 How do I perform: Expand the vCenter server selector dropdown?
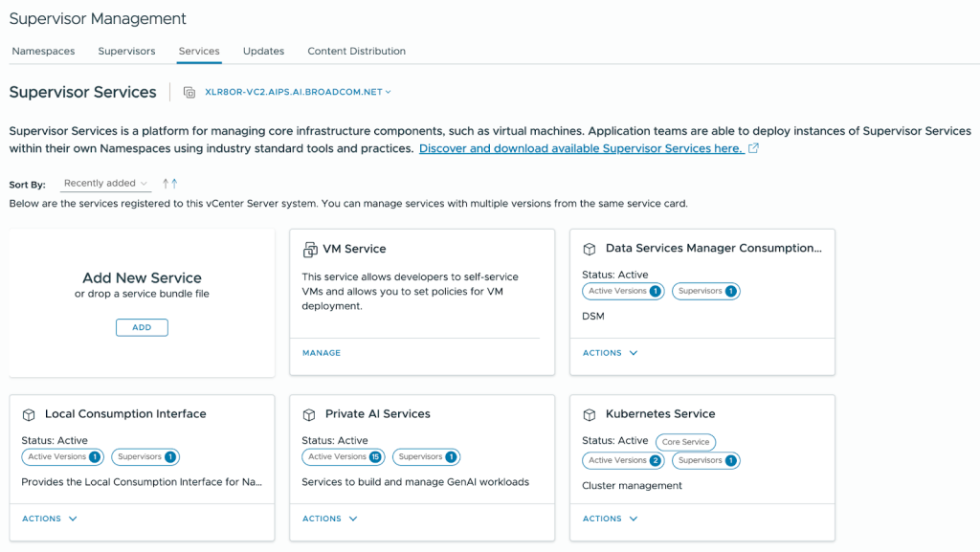(299, 93)
